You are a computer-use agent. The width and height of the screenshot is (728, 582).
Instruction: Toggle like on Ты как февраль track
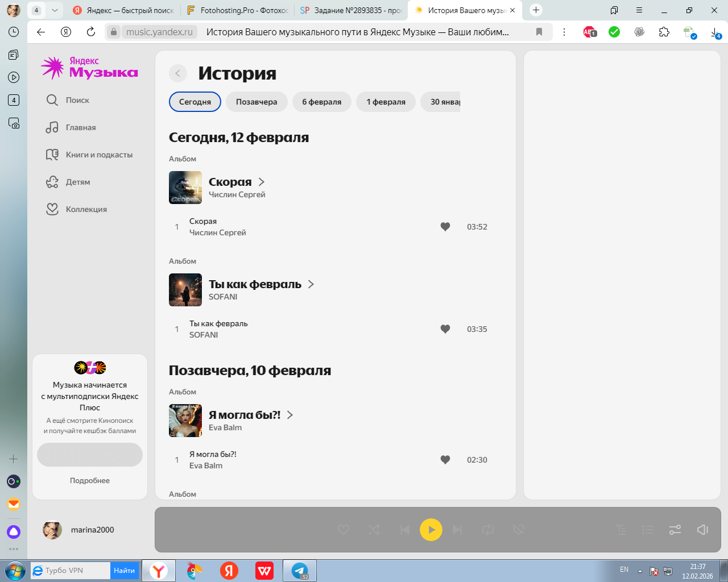point(445,329)
